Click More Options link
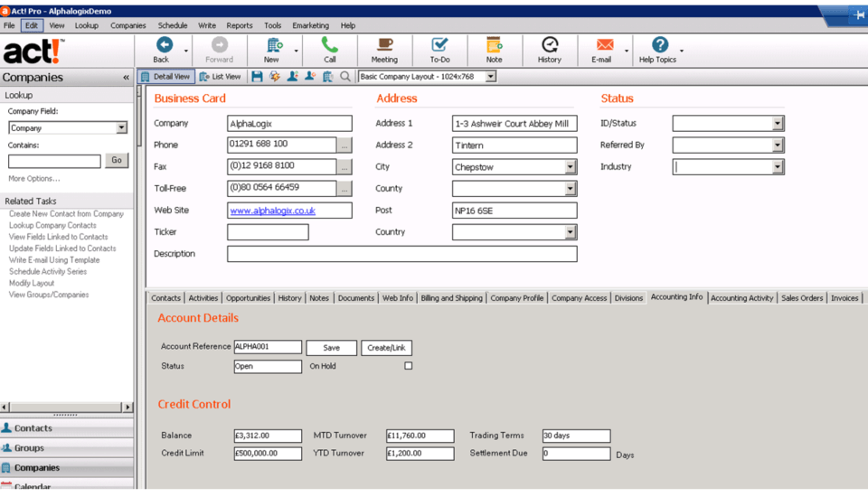The width and height of the screenshot is (868, 497). [33, 178]
